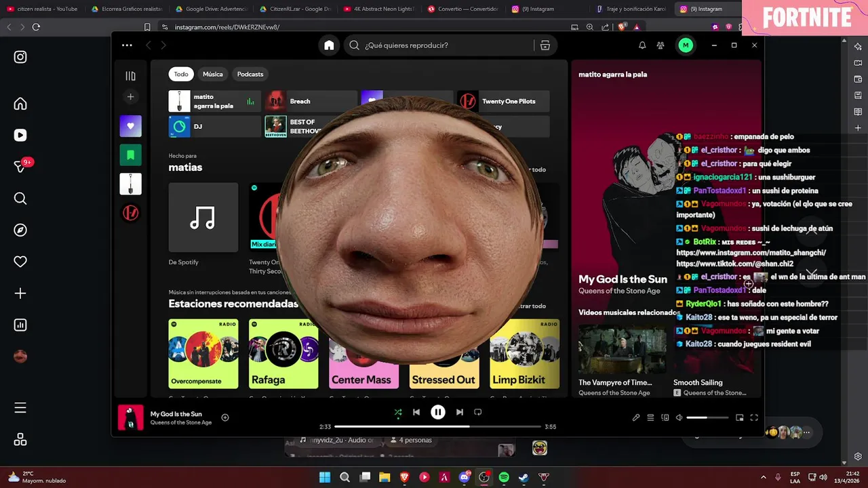This screenshot has height=488, width=868.
Task: Add My God Is the Sun to Liked
Action: [x=225, y=418]
